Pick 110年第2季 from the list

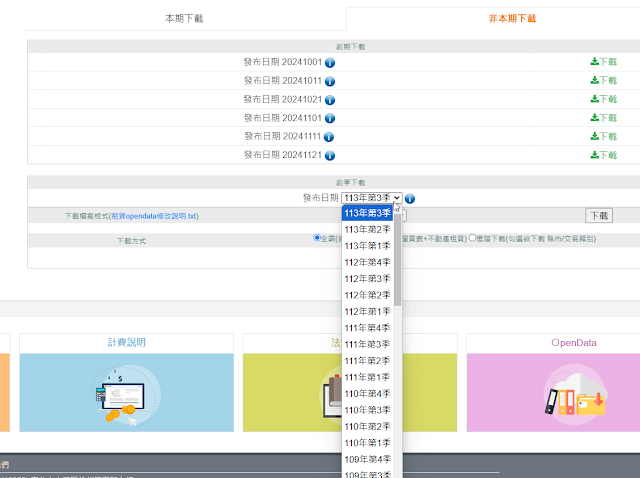pyautogui.click(x=367, y=427)
